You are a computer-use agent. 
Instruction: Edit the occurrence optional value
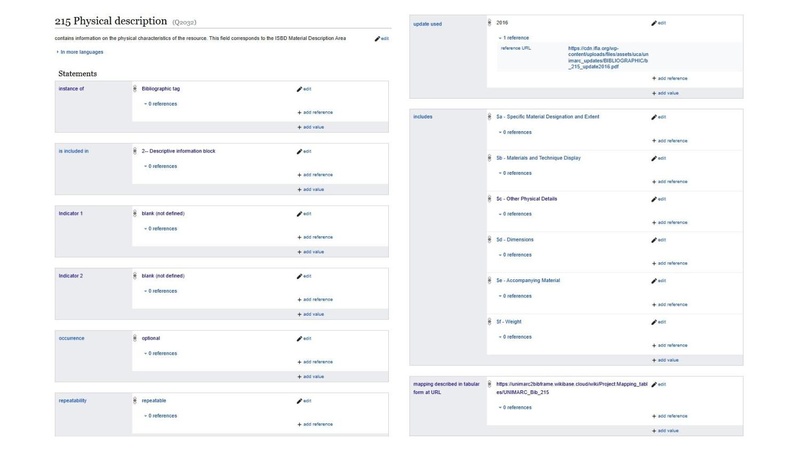click(304, 338)
